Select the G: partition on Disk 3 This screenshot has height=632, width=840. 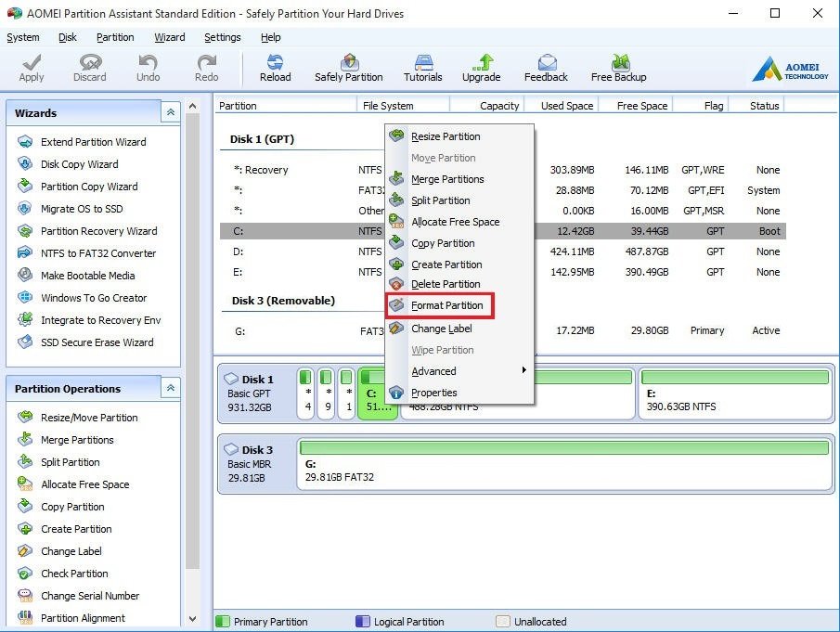tap(502, 331)
